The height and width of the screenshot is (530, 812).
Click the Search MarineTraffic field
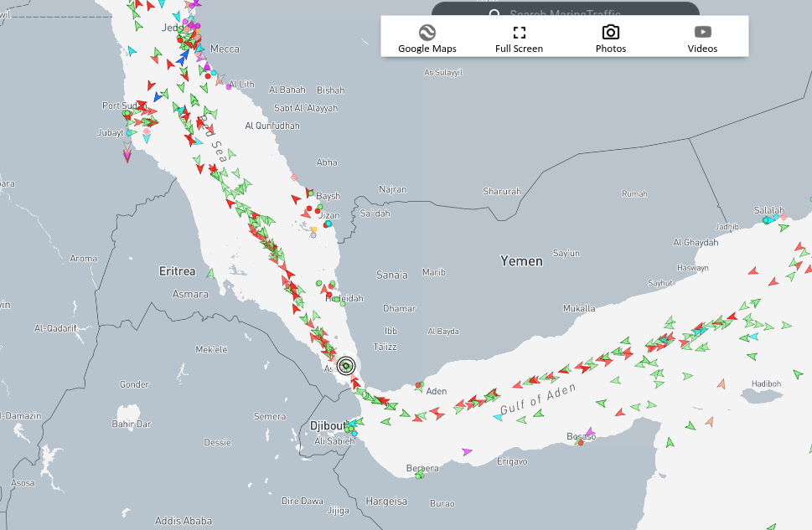(566, 10)
